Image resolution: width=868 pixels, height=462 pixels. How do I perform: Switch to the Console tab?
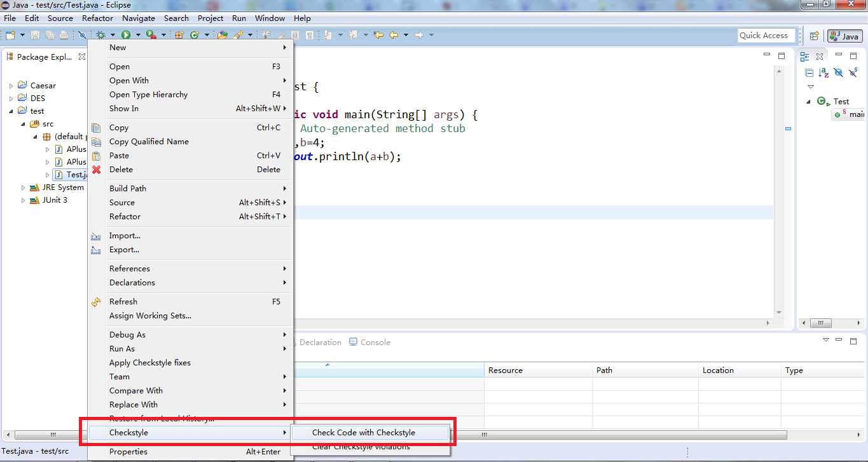point(369,343)
